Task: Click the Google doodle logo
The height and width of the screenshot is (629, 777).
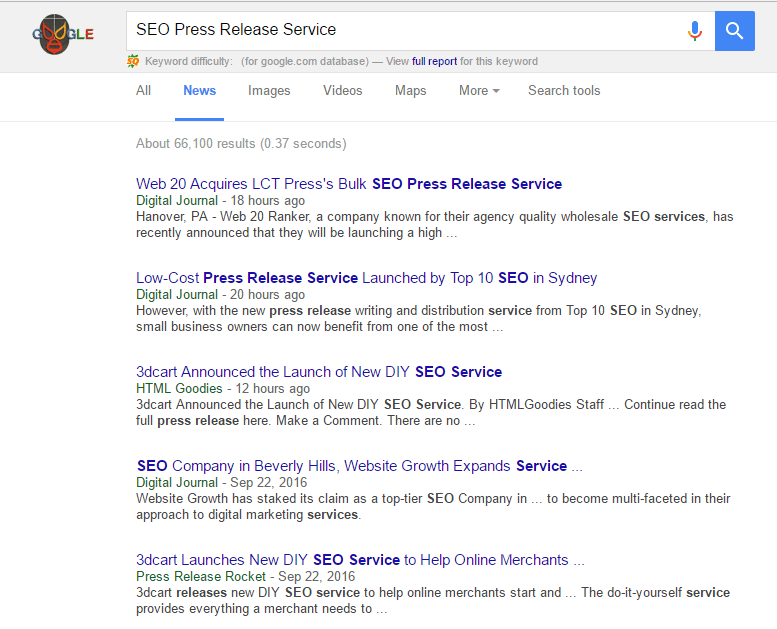Action: 63,34
